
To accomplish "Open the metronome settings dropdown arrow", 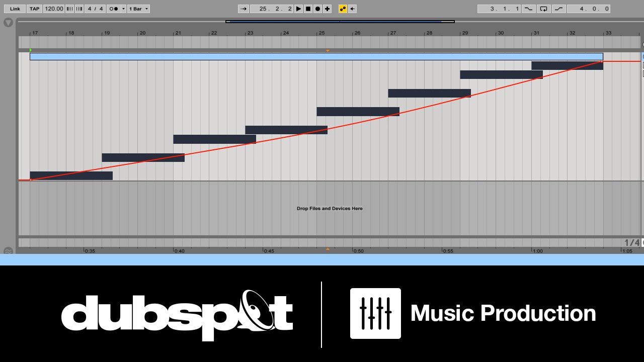I will coord(124,9).
